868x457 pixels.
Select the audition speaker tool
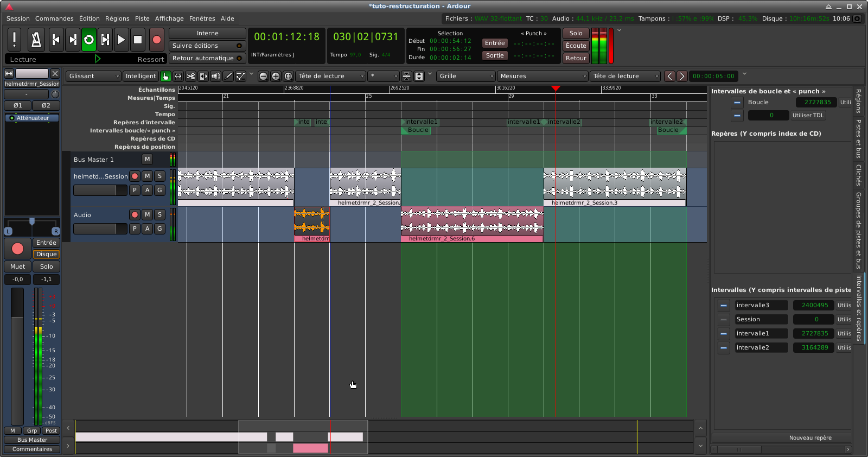(216, 77)
